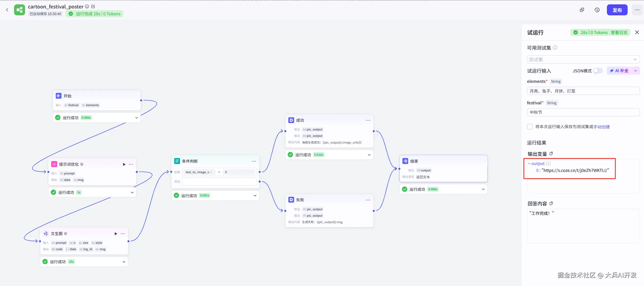Click the 发布 button
Screen dimensions: 644x286
617,10
